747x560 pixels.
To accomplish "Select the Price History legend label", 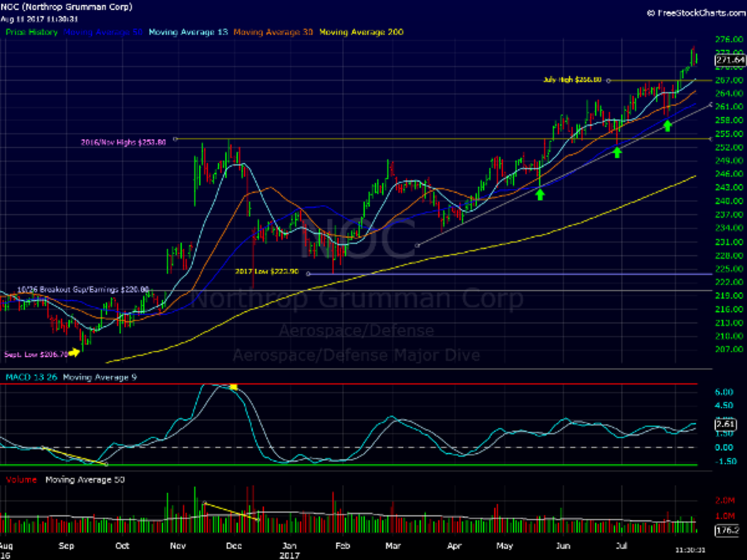I will pos(32,32).
